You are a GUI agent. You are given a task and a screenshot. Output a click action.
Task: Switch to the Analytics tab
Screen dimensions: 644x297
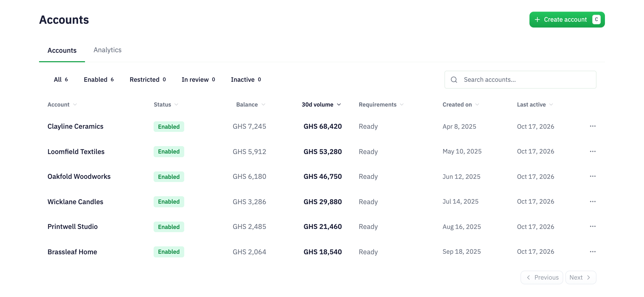[107, 50]
